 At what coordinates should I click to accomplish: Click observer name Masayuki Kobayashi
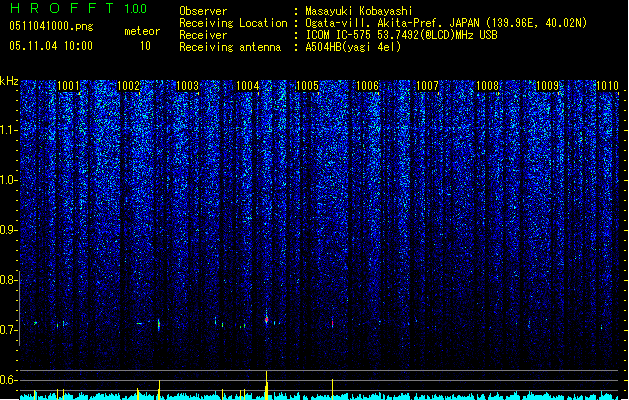coord(359,11)
